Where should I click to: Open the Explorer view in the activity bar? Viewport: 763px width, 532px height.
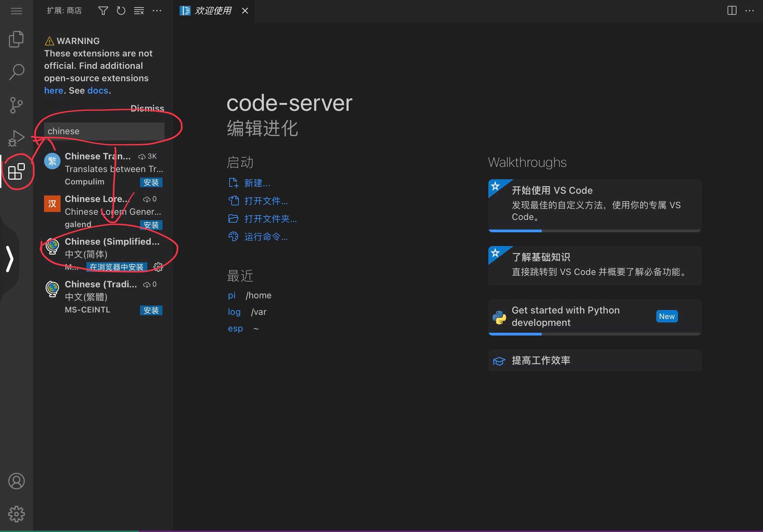16,39
